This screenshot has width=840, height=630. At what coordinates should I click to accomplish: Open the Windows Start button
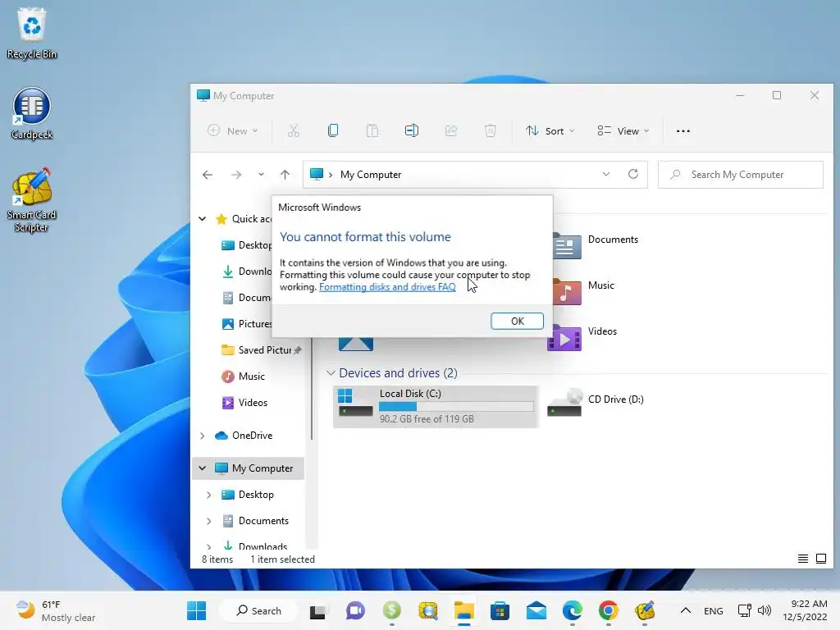pos(197,610)
